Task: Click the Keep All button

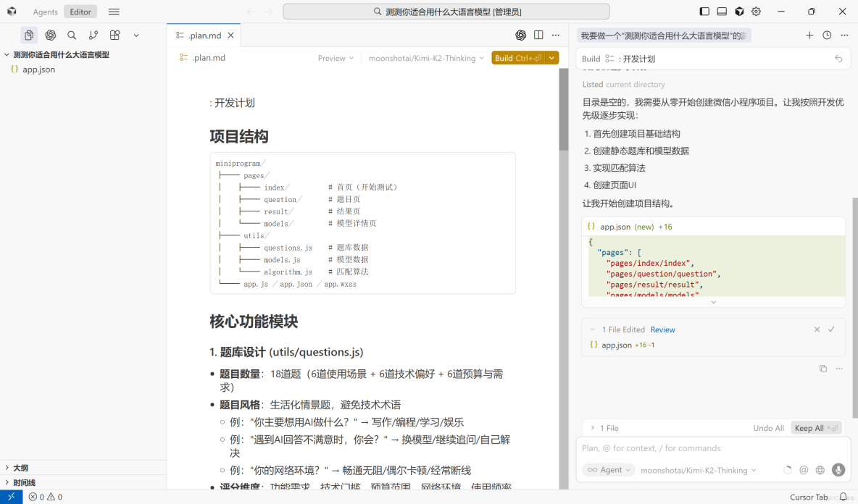Action: coord(812,428)
